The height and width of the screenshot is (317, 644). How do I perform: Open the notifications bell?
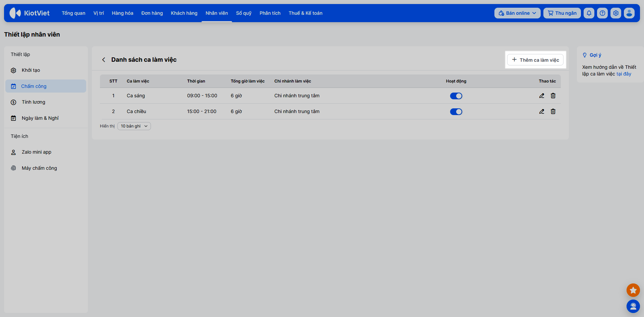click(x=589, y=13)
